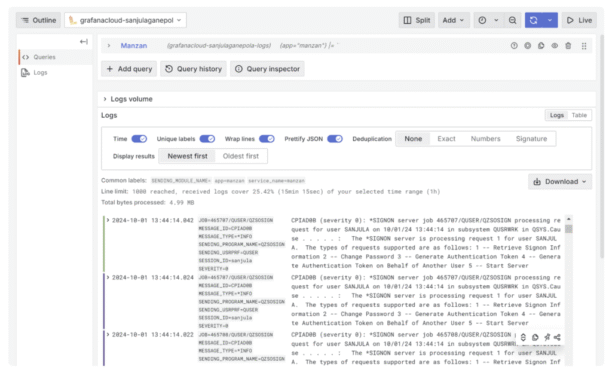612x369 pixels.
Task: Open the refresh interval dropdown arrow
Action: [550, 20]
